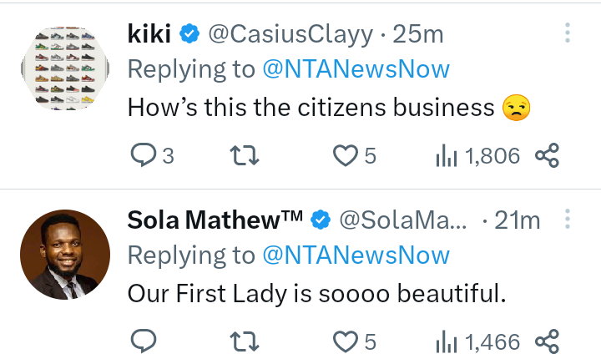Click the kiki display name
This screenshot has height=364, width=601.
point(150,34)
